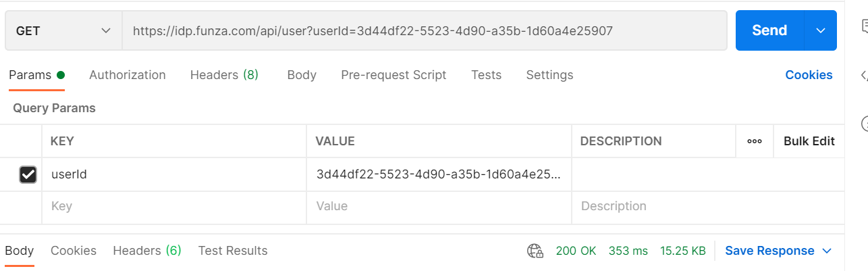Screen dimensions: 868x271
Task: View response Headers (6) tab
Action: coord(147,251)
